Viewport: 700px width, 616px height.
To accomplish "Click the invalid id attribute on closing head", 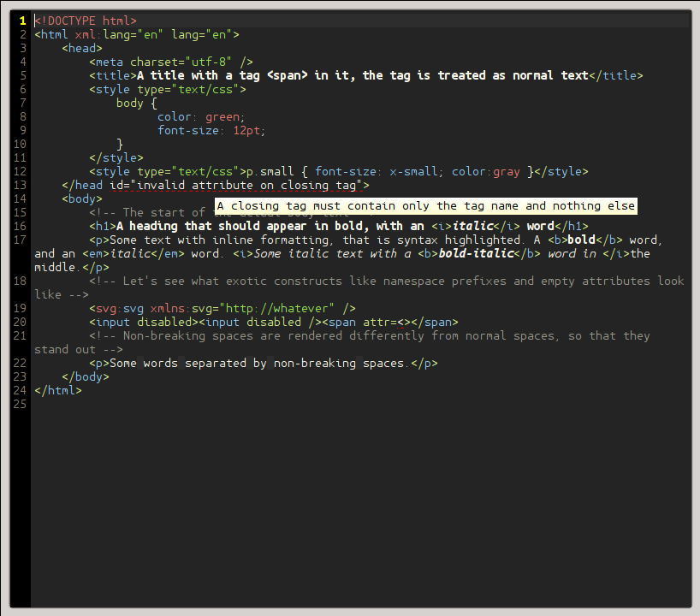I will click(x=236, y=186).
